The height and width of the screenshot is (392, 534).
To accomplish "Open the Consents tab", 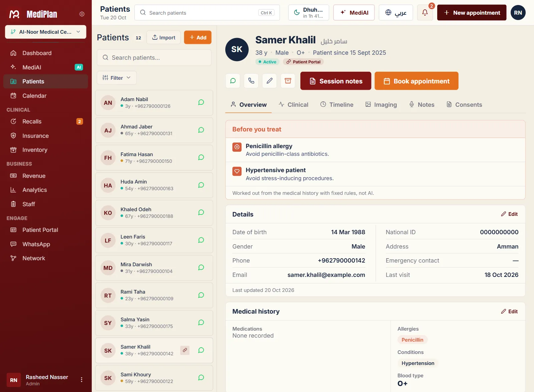I will click(464, 105).
